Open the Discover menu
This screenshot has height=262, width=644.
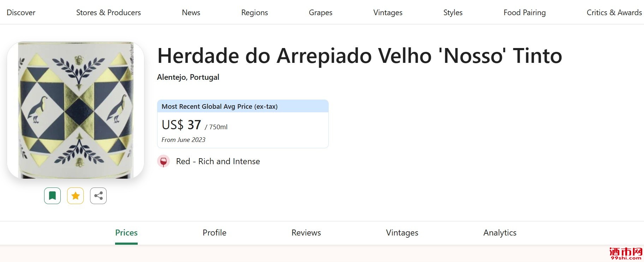point(21,12)
